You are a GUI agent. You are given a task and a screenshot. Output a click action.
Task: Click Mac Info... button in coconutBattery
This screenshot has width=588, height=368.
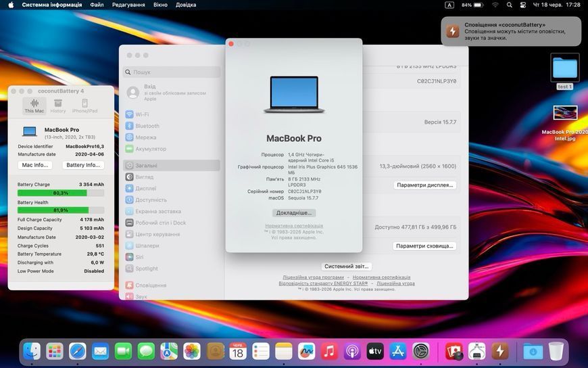pos(35,165)
